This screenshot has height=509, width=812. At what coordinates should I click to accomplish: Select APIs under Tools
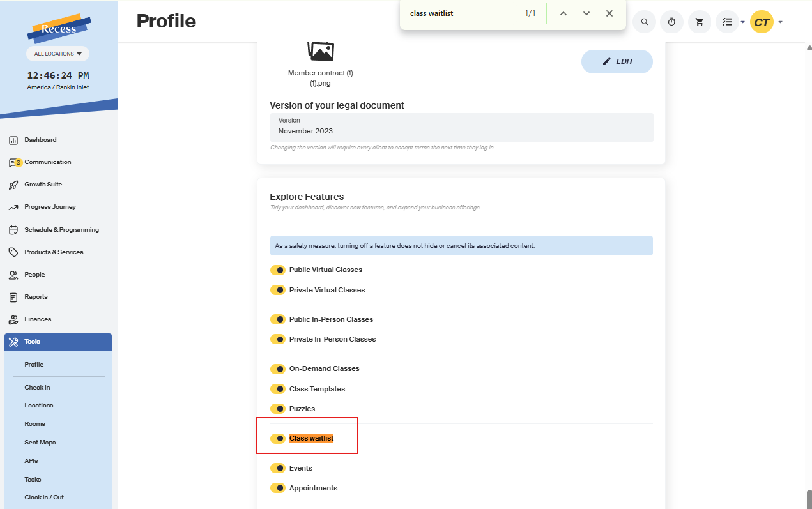point(31,461)
